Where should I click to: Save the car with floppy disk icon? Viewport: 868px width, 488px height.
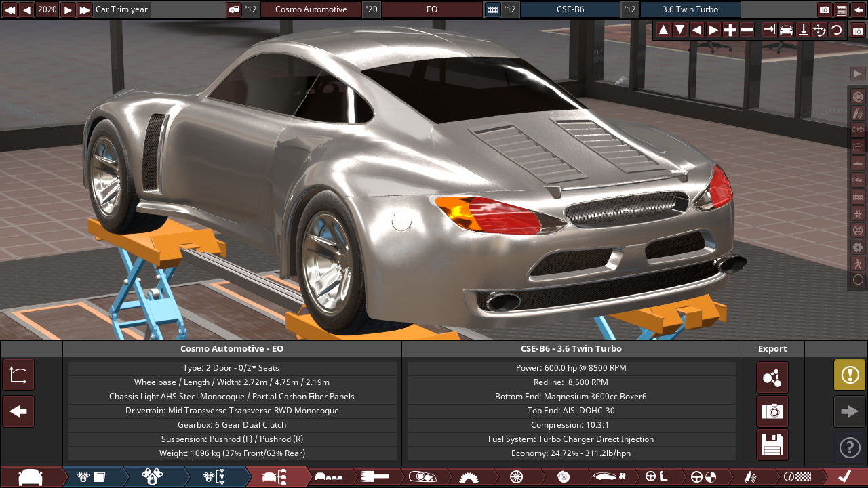(x=772, y=445)
